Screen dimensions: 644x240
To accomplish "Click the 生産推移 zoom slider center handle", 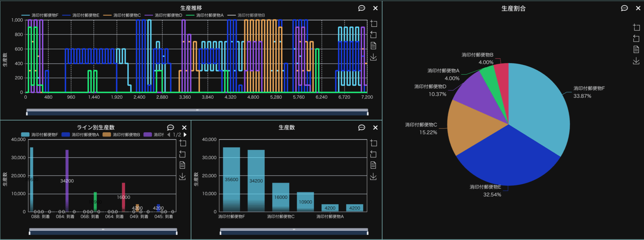I will point(197,110).
